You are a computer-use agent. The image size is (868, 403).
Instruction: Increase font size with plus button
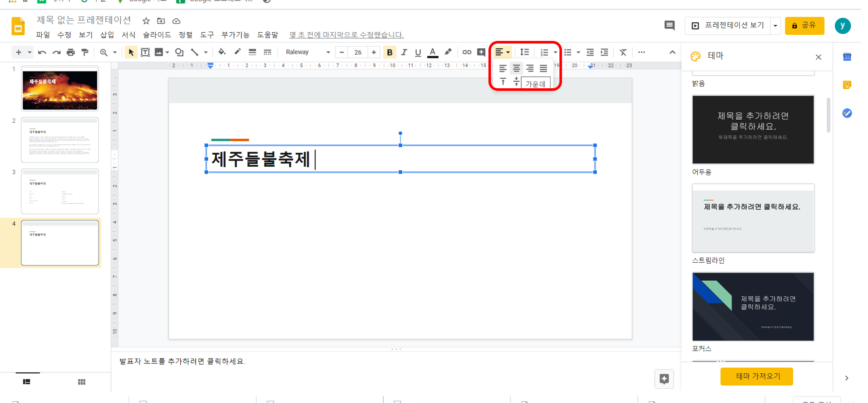(374, 52)
